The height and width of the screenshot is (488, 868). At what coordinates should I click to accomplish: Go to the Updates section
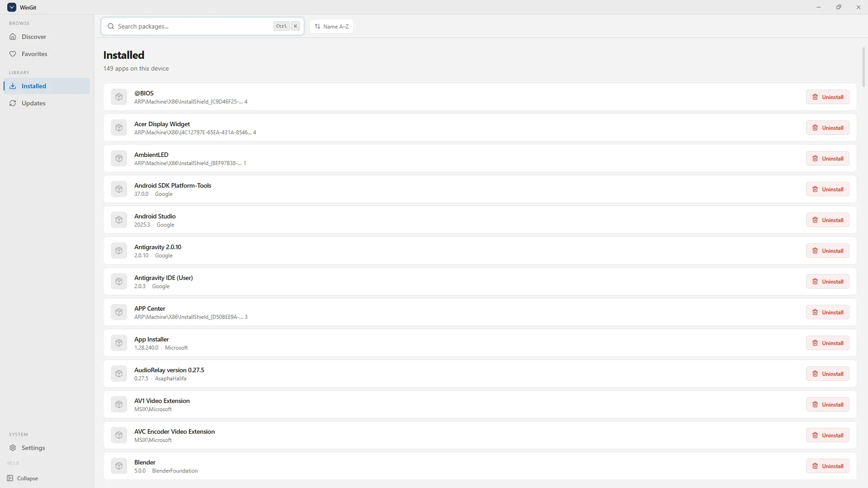coord(47,103)
